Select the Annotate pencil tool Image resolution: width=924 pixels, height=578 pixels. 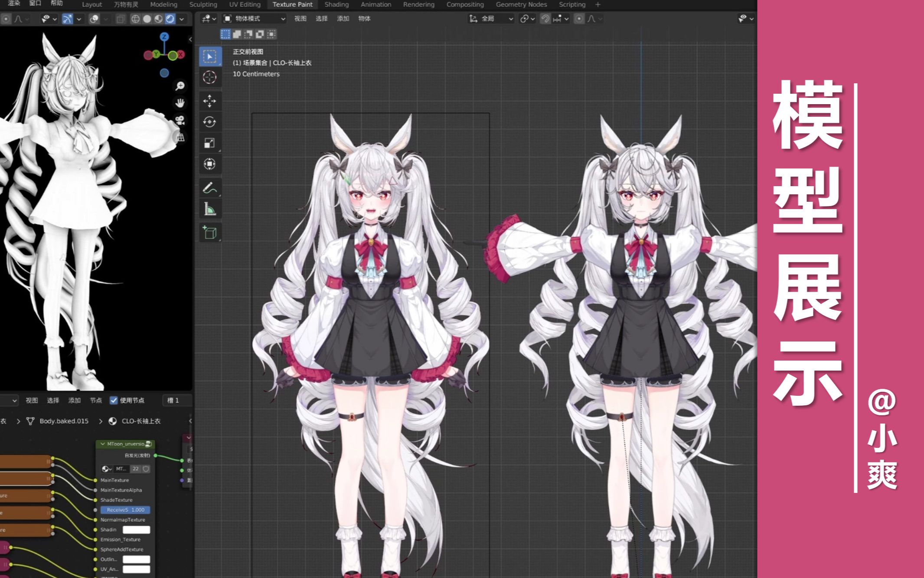click(x=210, y=188)
